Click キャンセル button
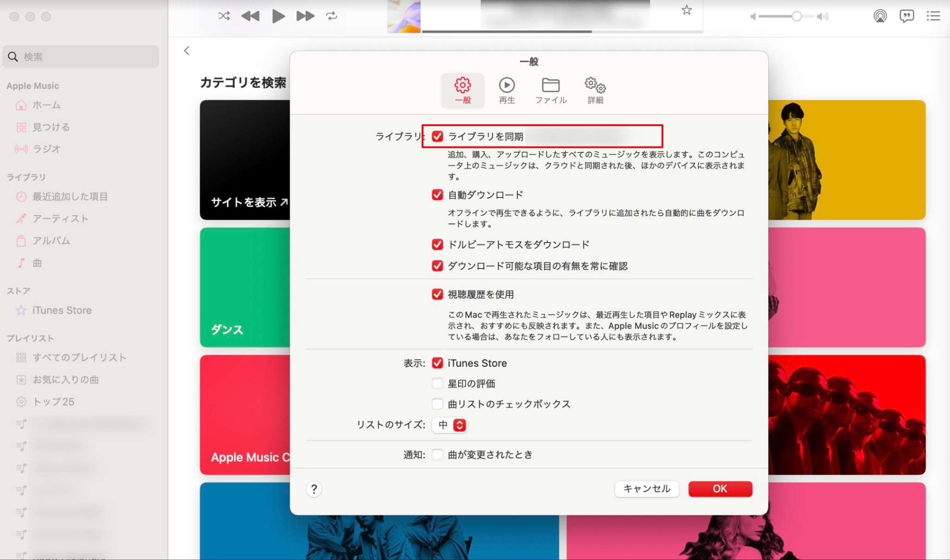Screen dimensions: 950x560 click(x=647, y=489)
